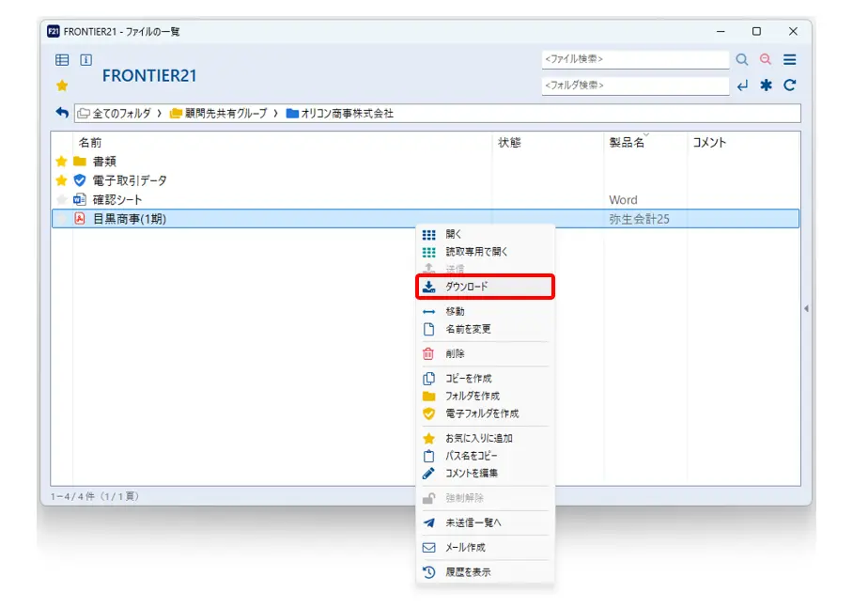This screenshot has height=608, width=868.
Task: Toggle favorite star for 電子取引データ
Action: point(62,180)
